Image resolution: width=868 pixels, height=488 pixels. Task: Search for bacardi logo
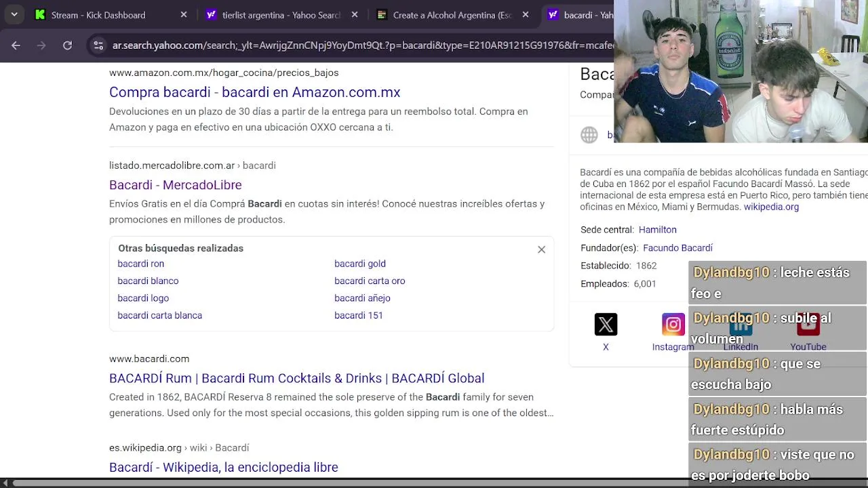[x=143, y=298]
